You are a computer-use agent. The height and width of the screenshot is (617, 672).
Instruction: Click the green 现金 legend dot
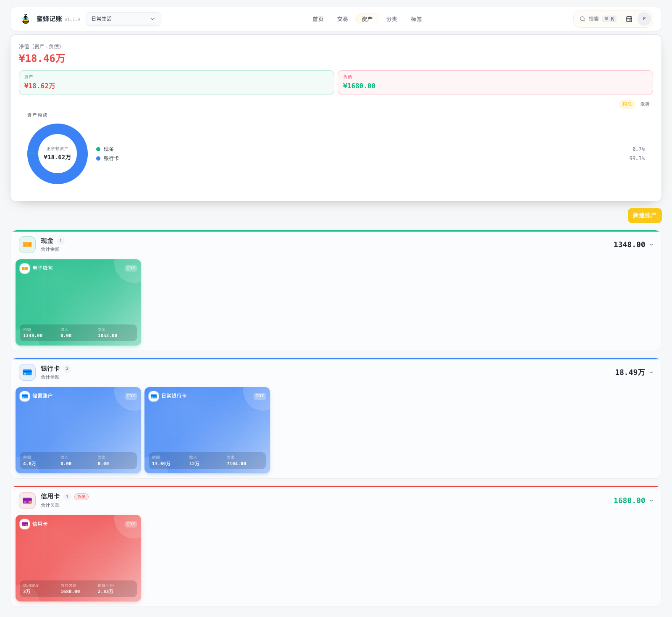coord(98,149)
